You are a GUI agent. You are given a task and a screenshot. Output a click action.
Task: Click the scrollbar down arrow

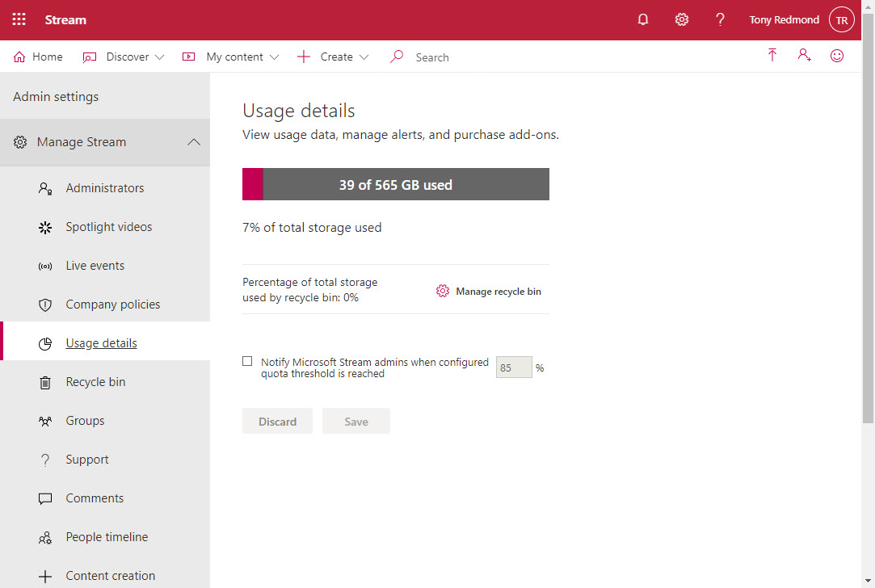click(868, 582)
